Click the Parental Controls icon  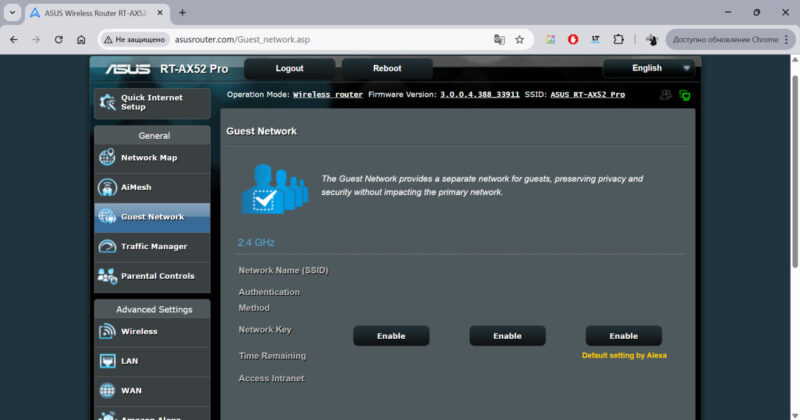click(x=107, y=276)
